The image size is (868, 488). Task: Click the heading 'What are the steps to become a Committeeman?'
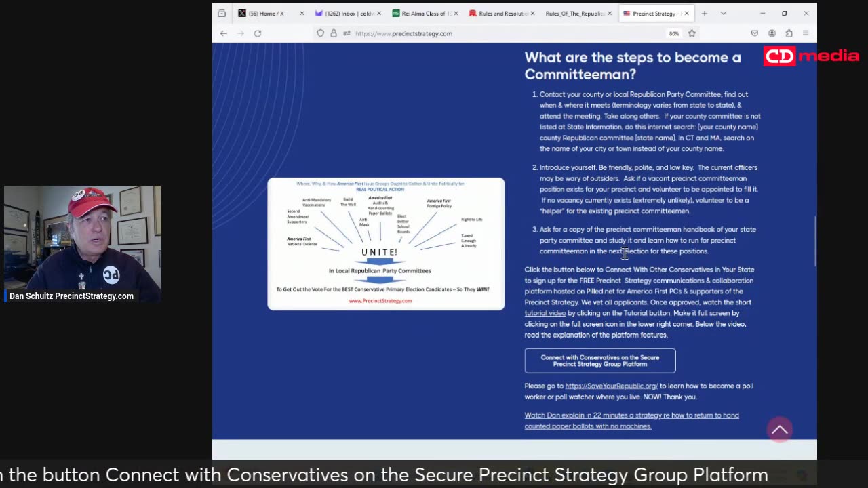pos(633,66)
